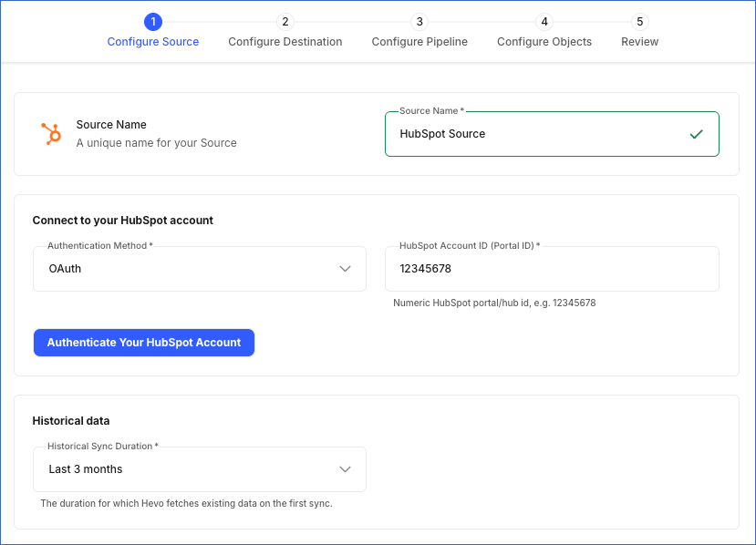Image resolution: width=756 pixels, height=545 pixels.
Task: Click the HubSpot sprocket logo icon
Action: 51,134
